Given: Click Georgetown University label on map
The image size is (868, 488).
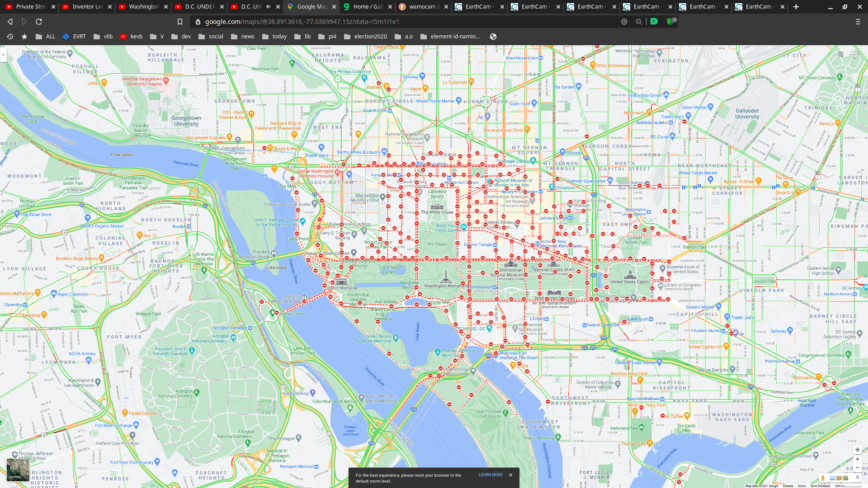Looking at the screenshot, I should point(186,121).
